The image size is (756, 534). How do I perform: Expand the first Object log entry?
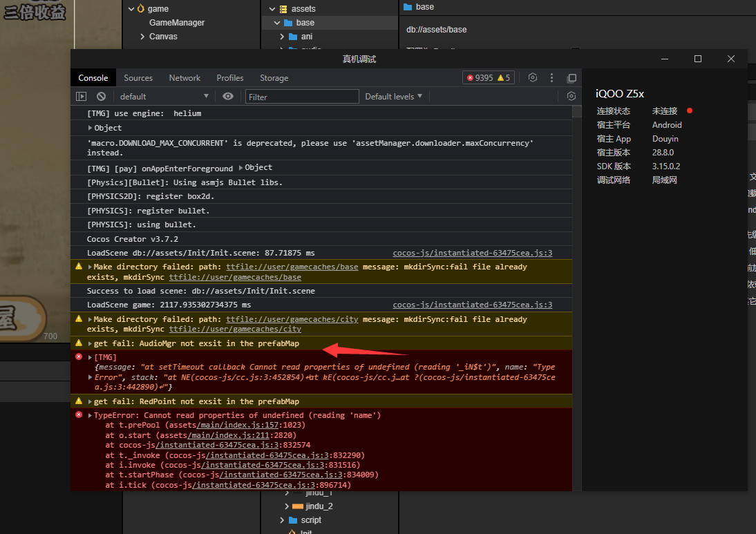[90, 128]
